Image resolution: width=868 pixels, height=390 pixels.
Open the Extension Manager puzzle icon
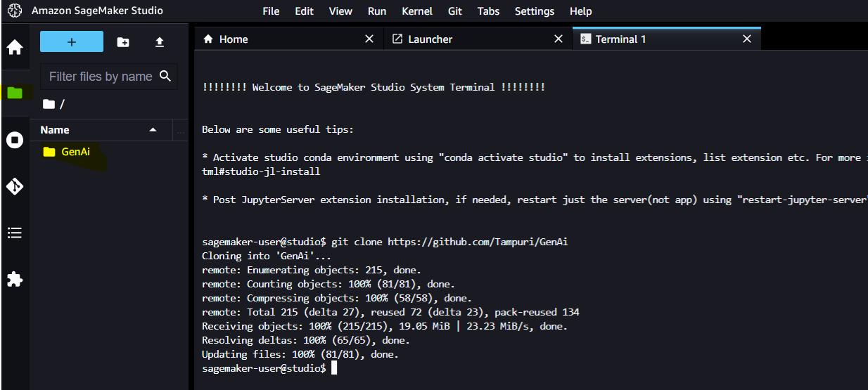[x=15, y=279]
